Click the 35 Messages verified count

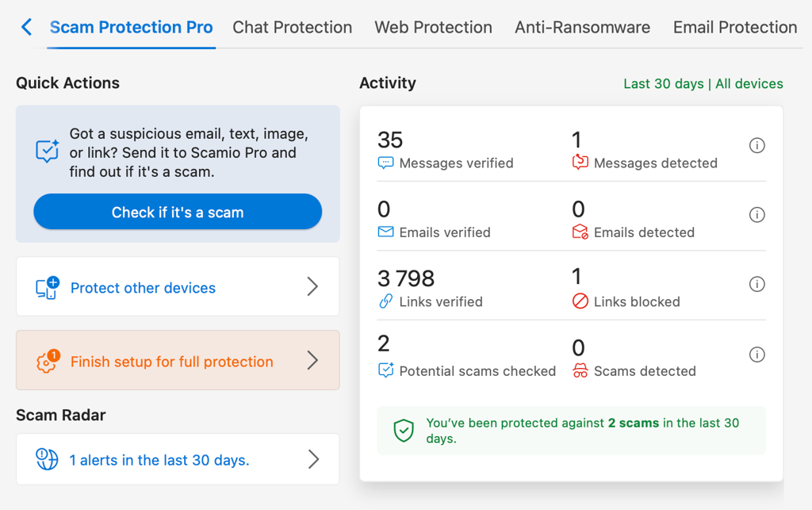390,140
